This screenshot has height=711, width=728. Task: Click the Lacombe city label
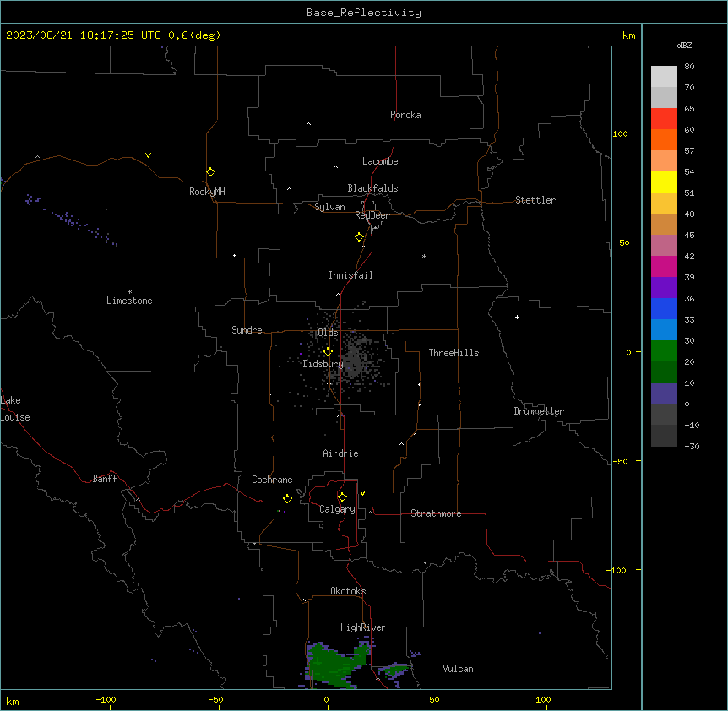pos(380,161)
